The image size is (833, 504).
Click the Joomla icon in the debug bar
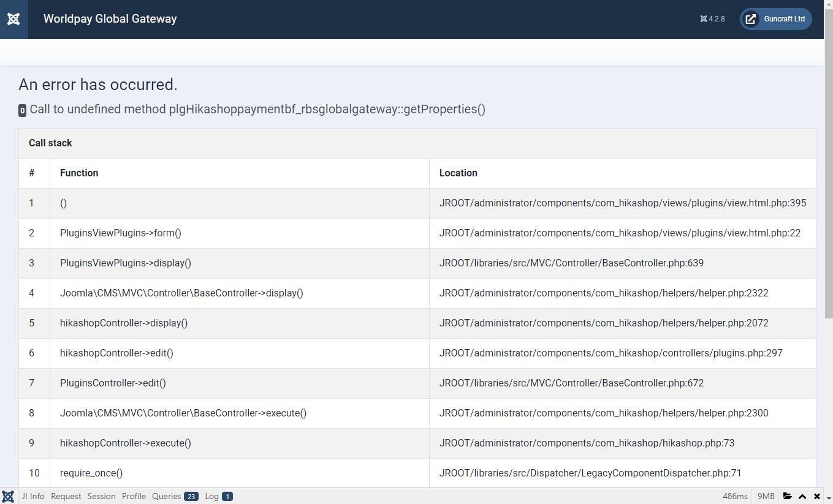click(x=8, y=496)
